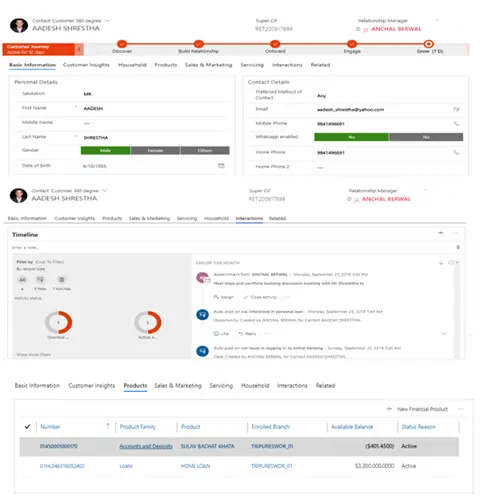Filter timeline by Activities record type icon

(x=62, y=280)
